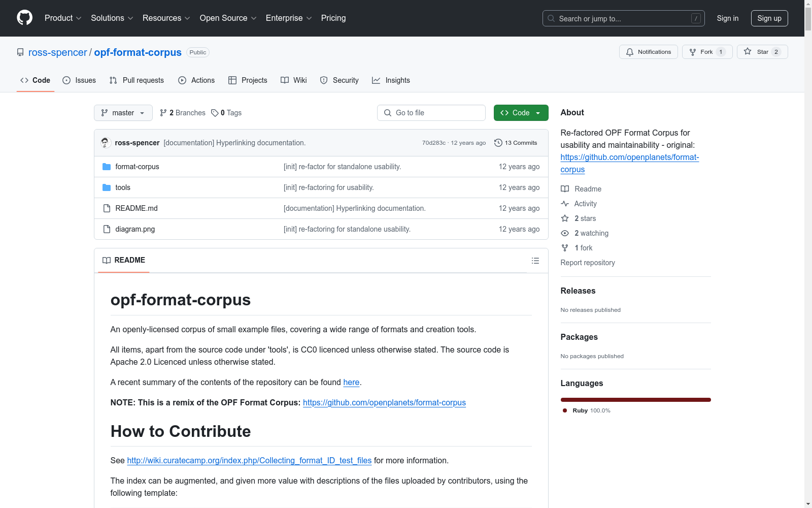Follow the 'here' summary link
The image size is (812, 508).
(x=351, y=383)
